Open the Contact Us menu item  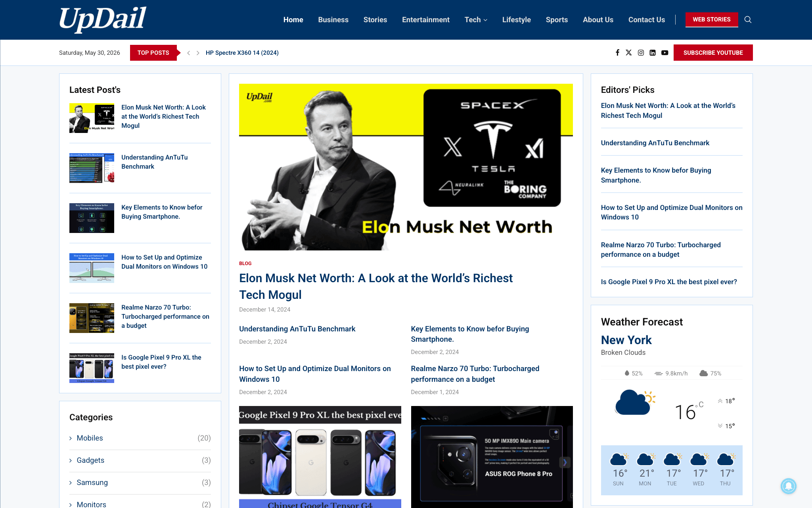click(x=647, y=19)
